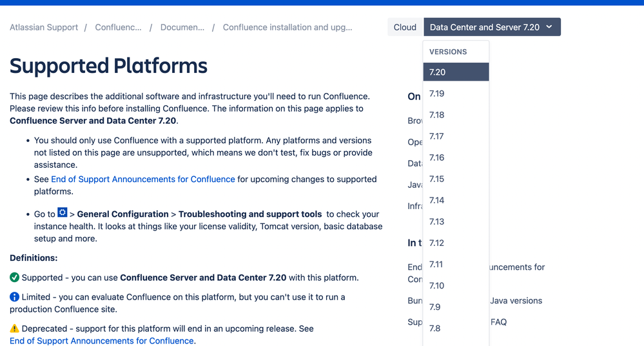Viewport: 644px width, 346px height.
Task: Select version 7.8 from the list
Action: 456,329
